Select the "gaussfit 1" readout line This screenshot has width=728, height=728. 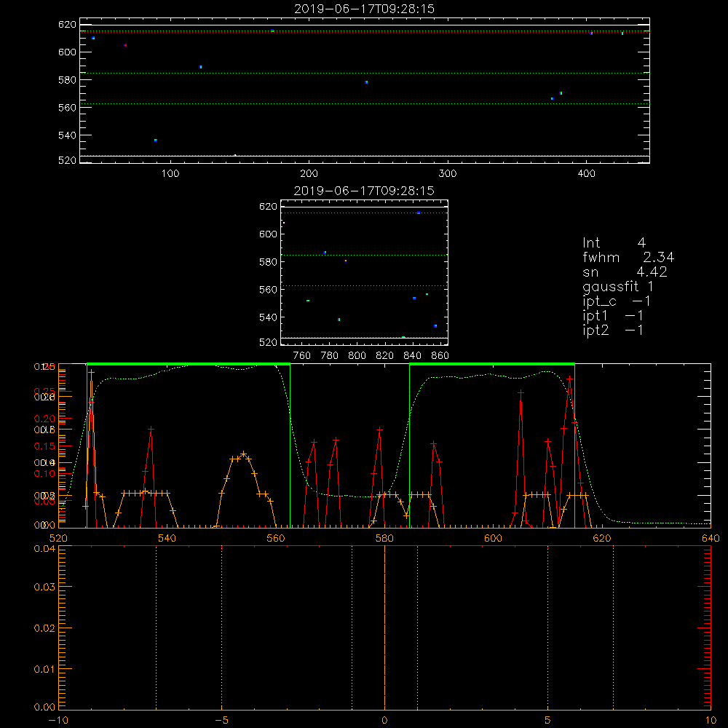(618, 286)
